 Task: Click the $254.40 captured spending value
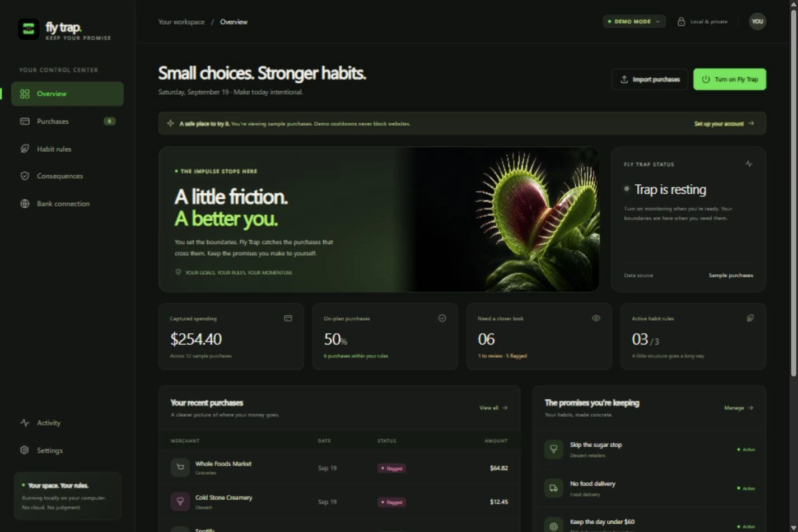[196, 339]
